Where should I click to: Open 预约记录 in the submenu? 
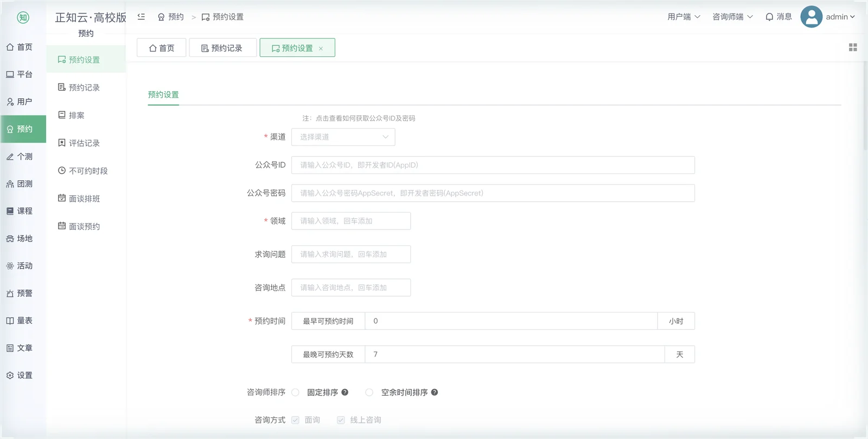point(86,87)
